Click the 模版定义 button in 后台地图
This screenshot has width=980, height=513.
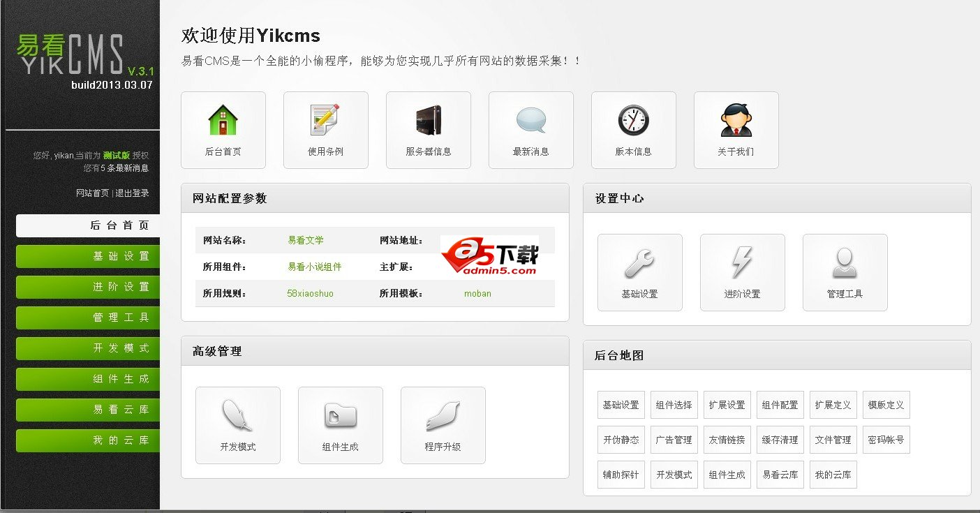tap(886, 405)
